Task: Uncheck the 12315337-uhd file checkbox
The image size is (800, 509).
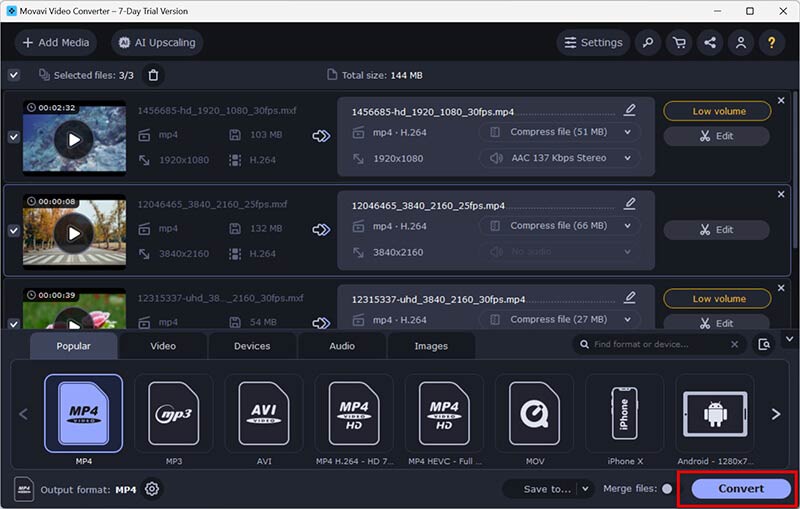Action: click(x=14, y=323)
